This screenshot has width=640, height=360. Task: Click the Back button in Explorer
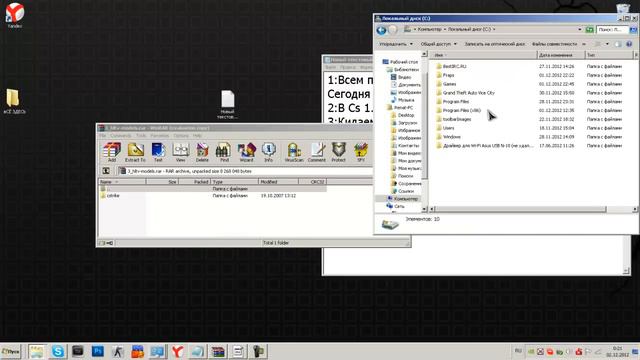pos(381,30)
